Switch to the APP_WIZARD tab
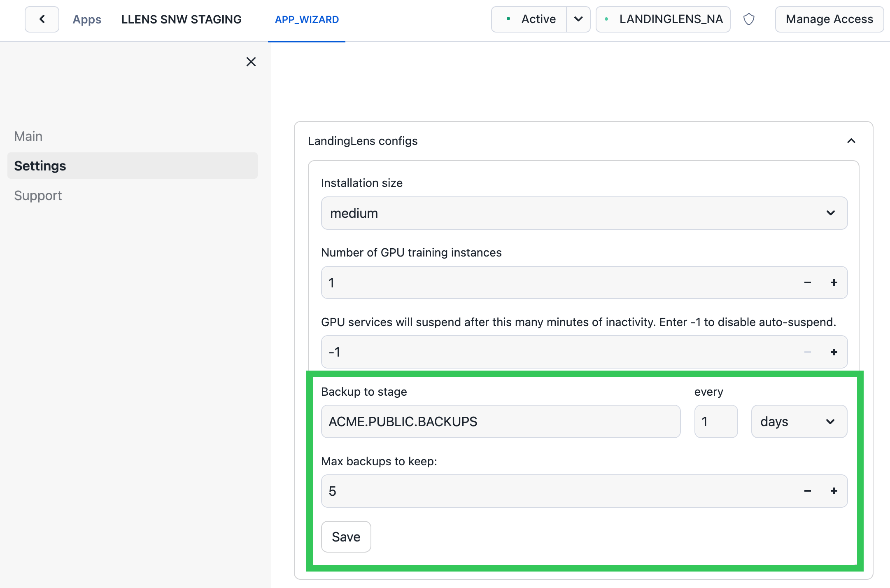 coord(307,19)
